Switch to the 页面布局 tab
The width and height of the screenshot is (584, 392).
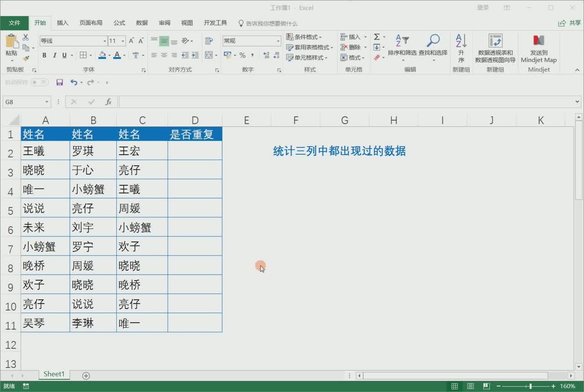(91, 23)
